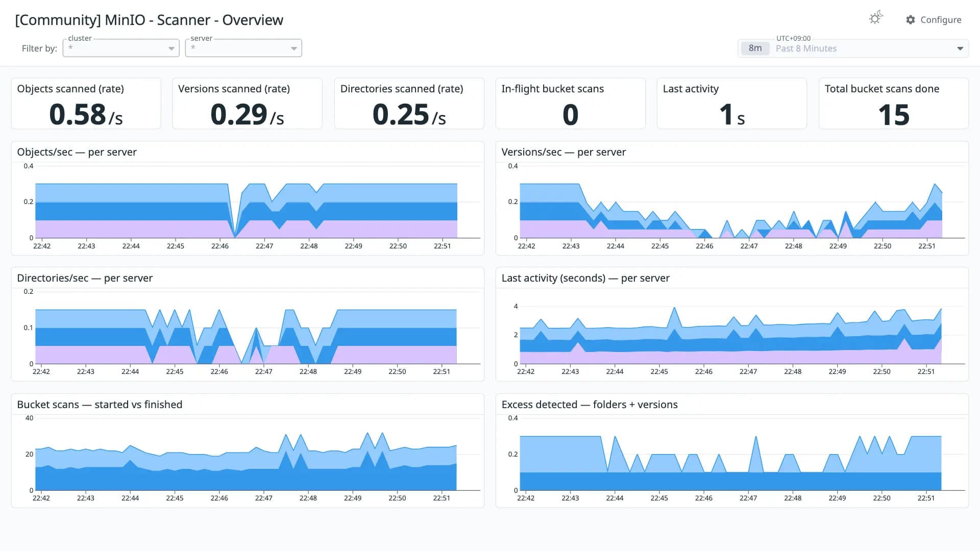This screenshot has width=980, height=551.
Task: Open the server filter dropdown
Action: pyautogui.click(x=243, y=48)
